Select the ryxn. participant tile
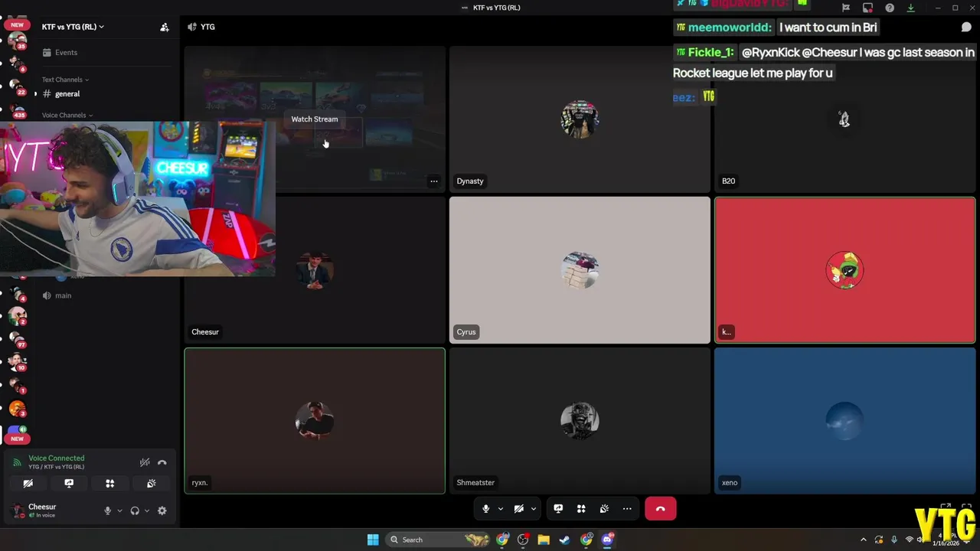 coord(315,421)
